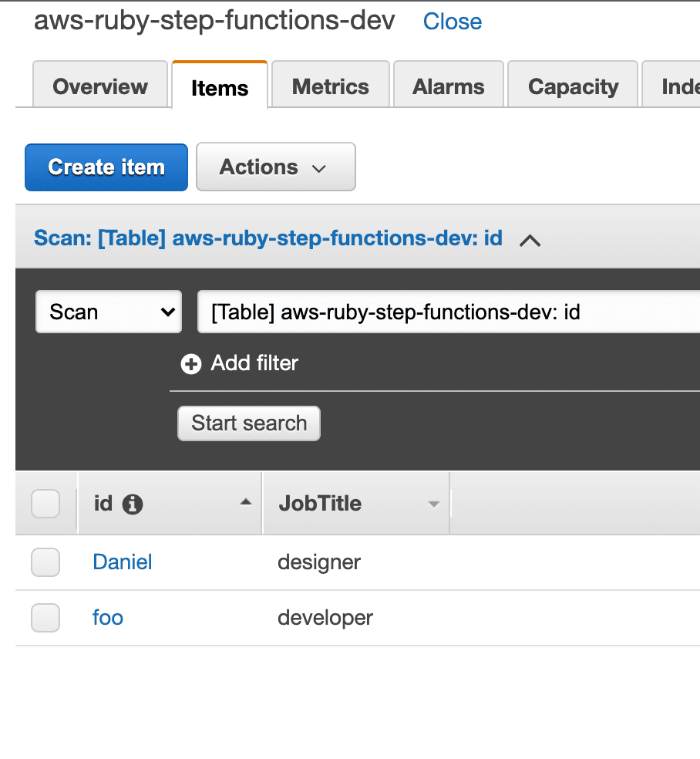The height and width of the screenshot is (759, 700).
Task: Click the info icon next to id
Action: click(133, 504)
